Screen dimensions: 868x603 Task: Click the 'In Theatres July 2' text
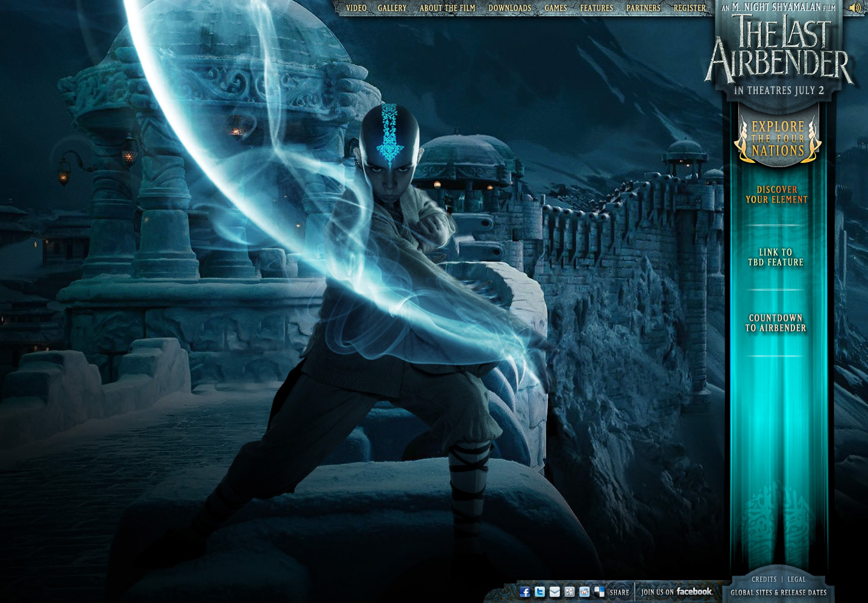pos(779,90)
